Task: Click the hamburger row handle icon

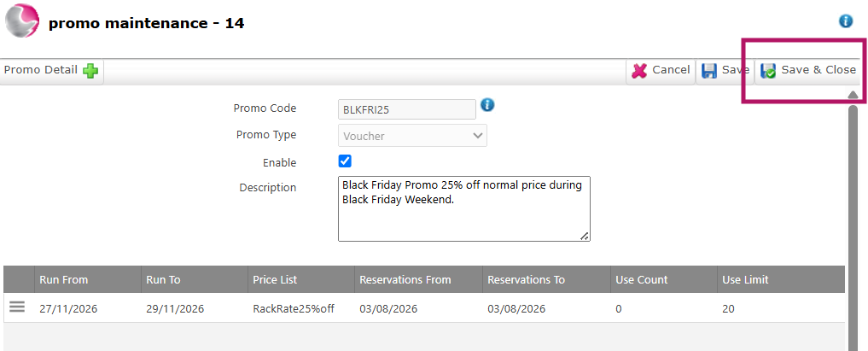Action: pos(17,307)
